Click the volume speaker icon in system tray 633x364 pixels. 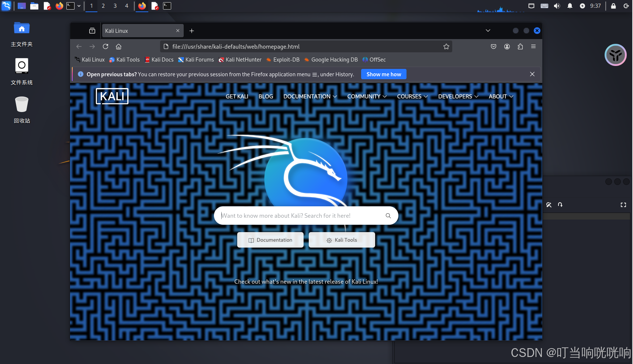(x=557, y=6)
